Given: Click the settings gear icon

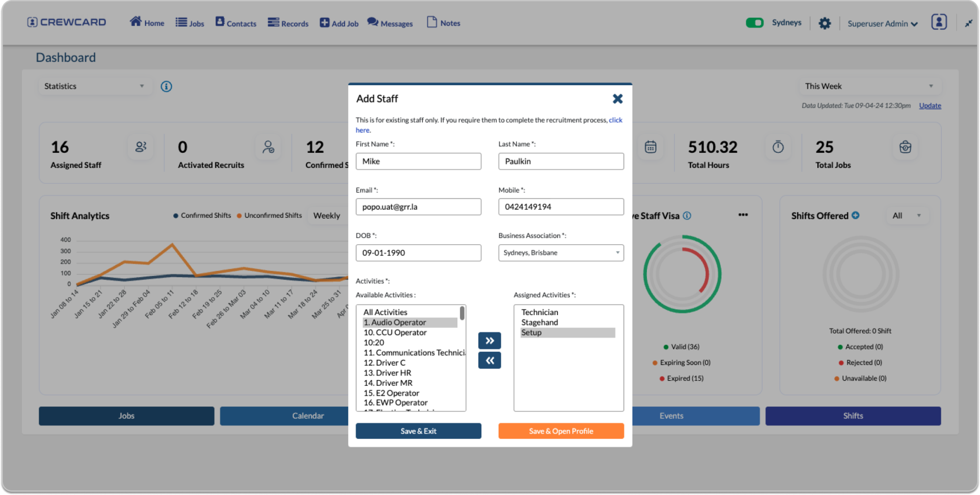Looking at the screenshot, I should pos(824,23).
